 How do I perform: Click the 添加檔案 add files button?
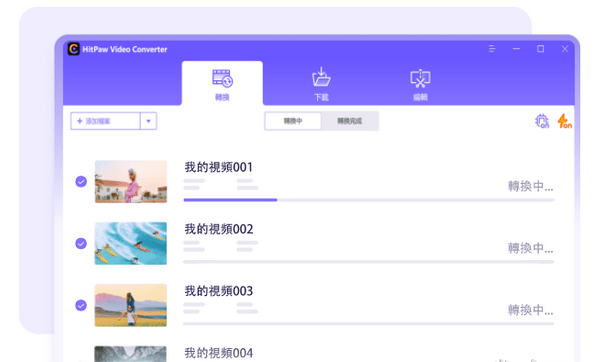(x=105, y=121)
